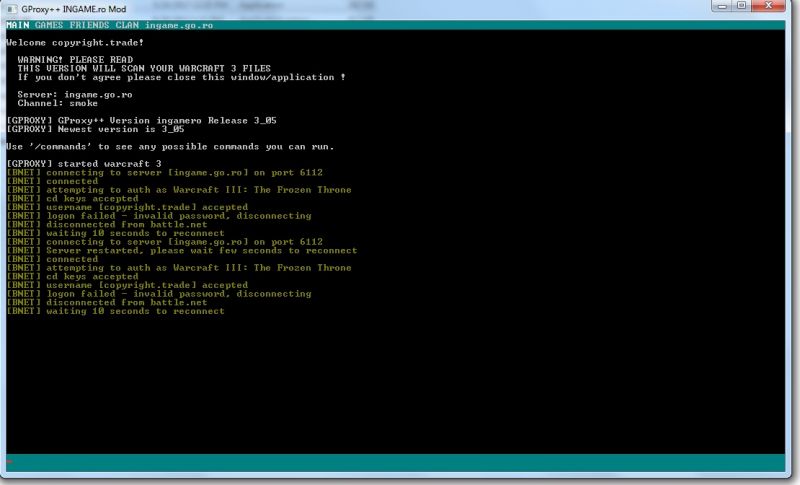Image resolution: width=800 pixels, height=485 pixels.
Task: Click the command input line at bottom
Action: click(400, 462)
